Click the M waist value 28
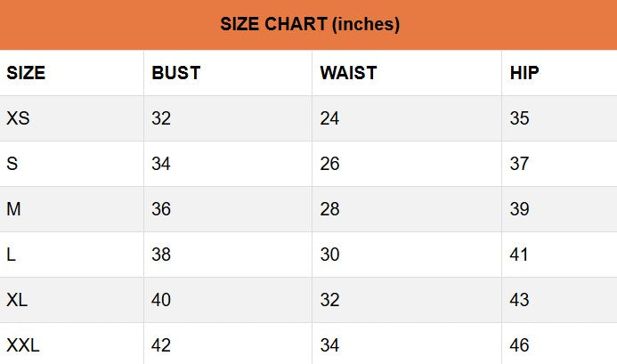Screen dimensions: 617x364 (329, 209)
